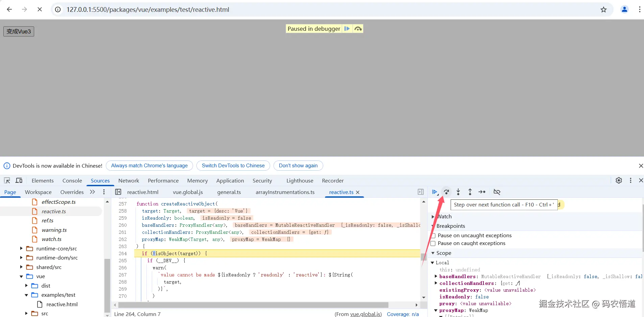Click Switch DevTools to Chinese button
The width and height of the screenshot is (644, 317).
point(233,166)
